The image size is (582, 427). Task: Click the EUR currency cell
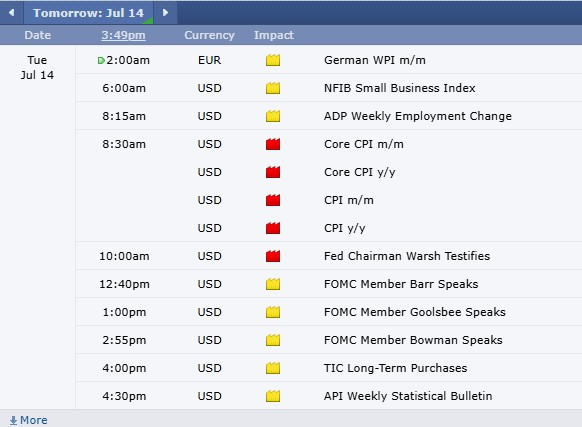pyautogui.click(x=209, y=60)
